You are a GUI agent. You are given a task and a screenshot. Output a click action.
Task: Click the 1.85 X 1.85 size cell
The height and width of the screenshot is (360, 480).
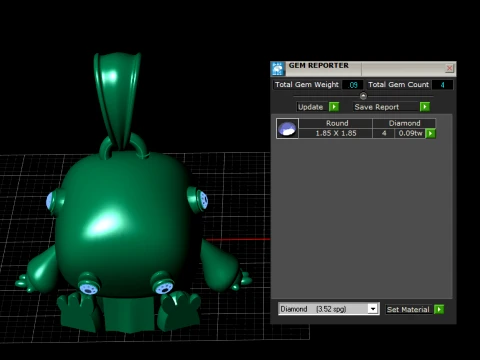(x=336, y=133)
